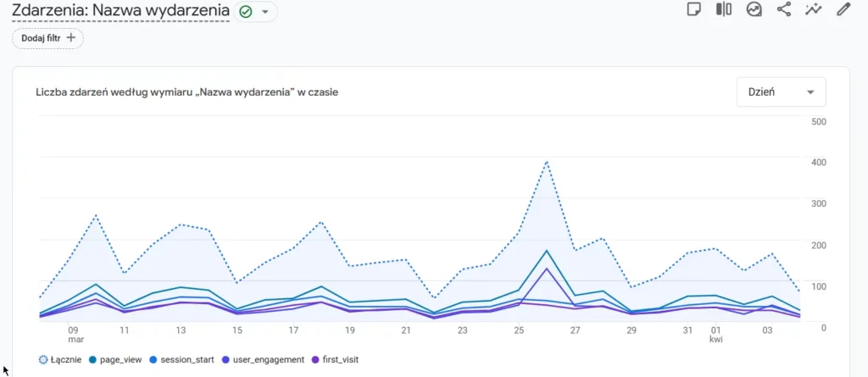Screen dimensions: 868x377
Task: Open the report notes (sticky note) icon
Action: click(x=693, y=9)
